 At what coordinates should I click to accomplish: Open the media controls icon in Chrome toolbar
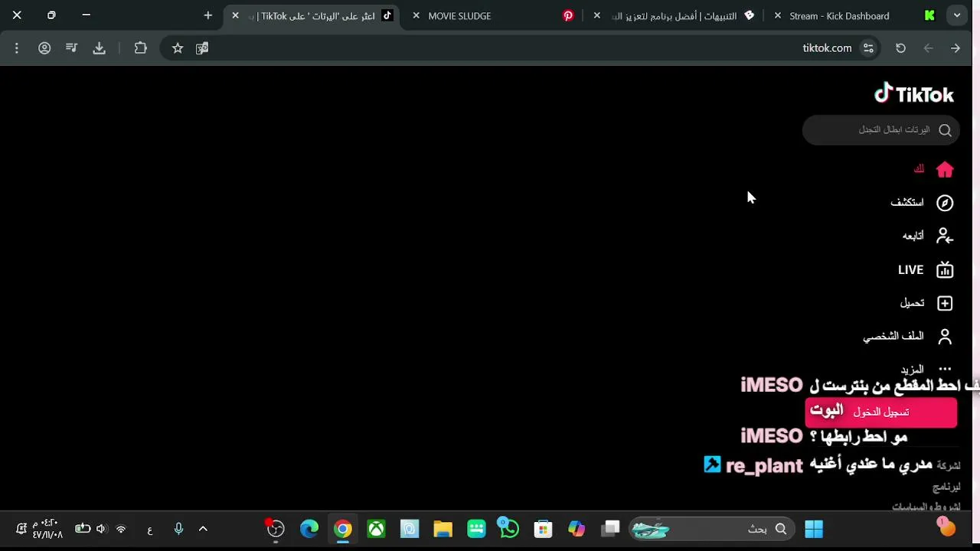click(x=72, y=48)
